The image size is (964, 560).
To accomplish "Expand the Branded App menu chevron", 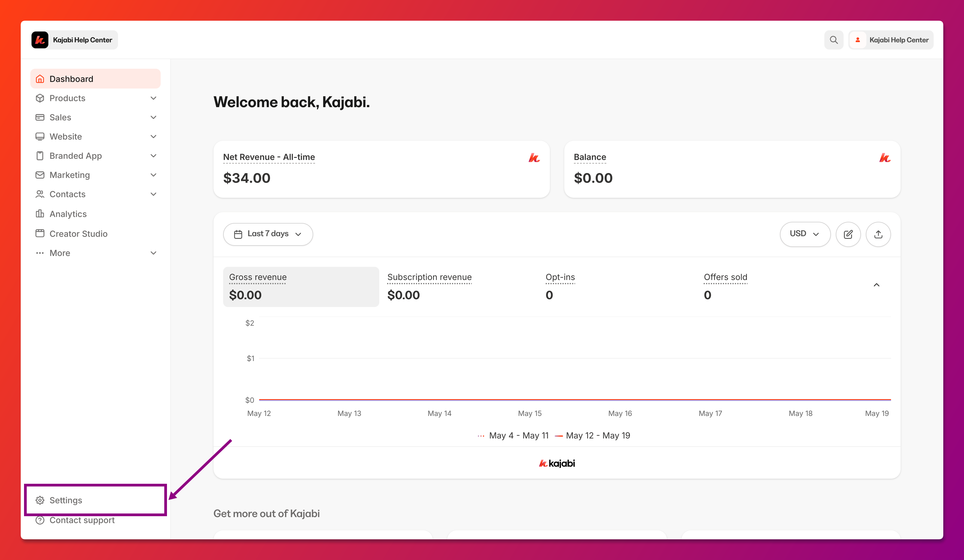I will point(153,155).
